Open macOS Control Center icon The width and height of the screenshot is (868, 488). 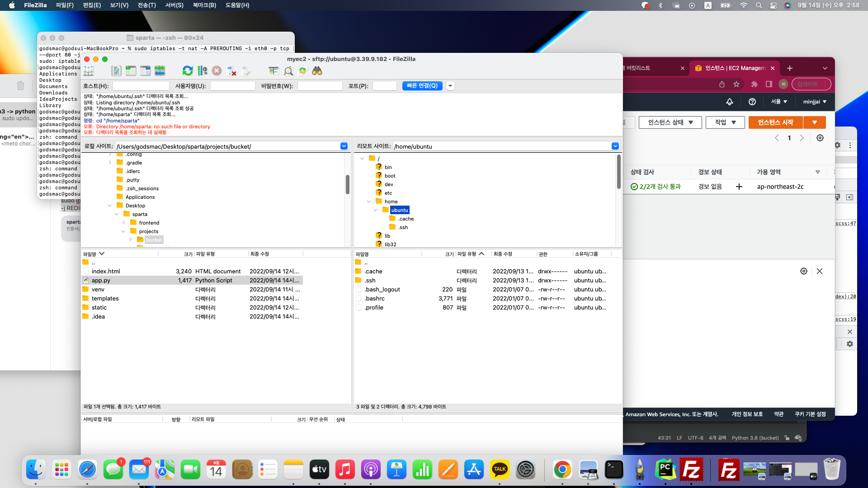click(774, 5)
